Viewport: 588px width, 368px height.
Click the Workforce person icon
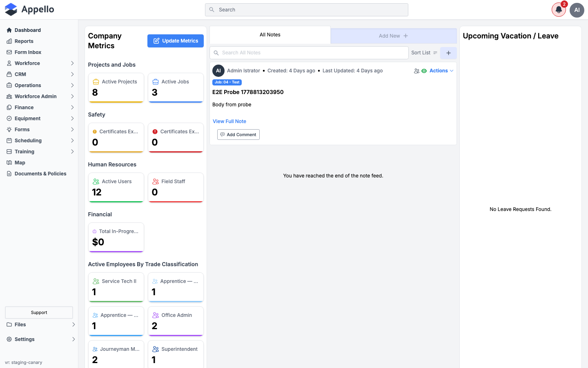pos(9,63)
